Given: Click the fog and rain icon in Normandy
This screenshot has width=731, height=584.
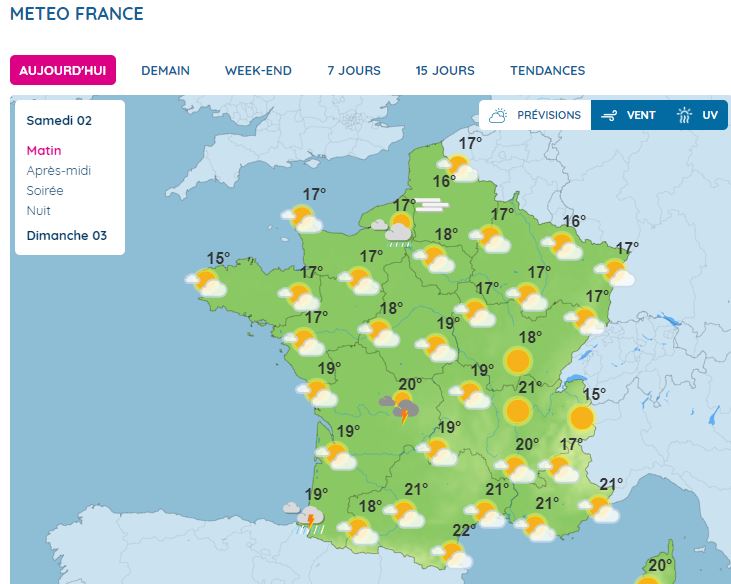Looking at the screenshot, I should pyautogui.click(x=393, y=229).
